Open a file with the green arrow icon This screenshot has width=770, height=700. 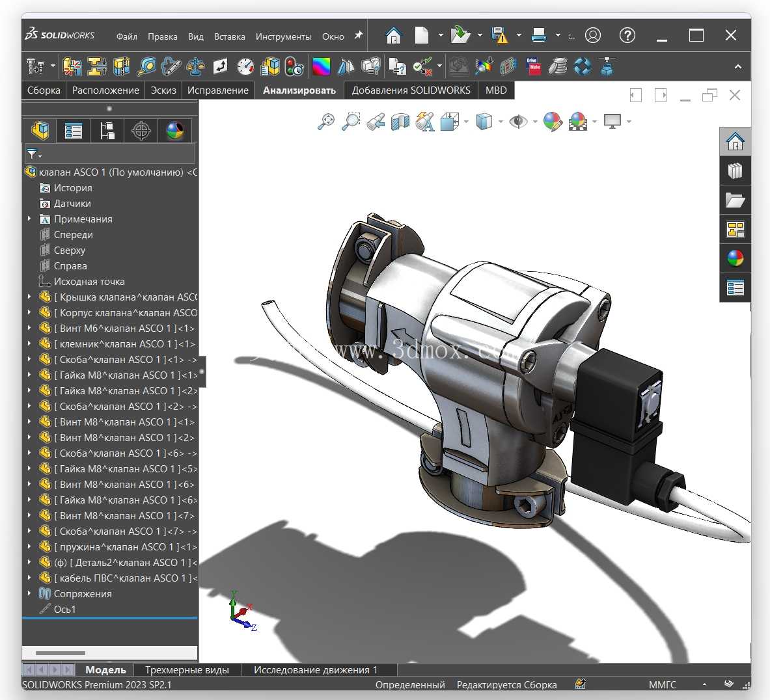(460, 35)
